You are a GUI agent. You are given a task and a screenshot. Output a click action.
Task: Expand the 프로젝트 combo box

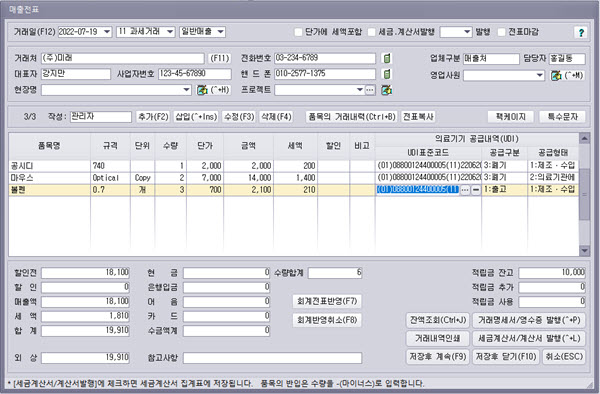(x=360, y=90)
